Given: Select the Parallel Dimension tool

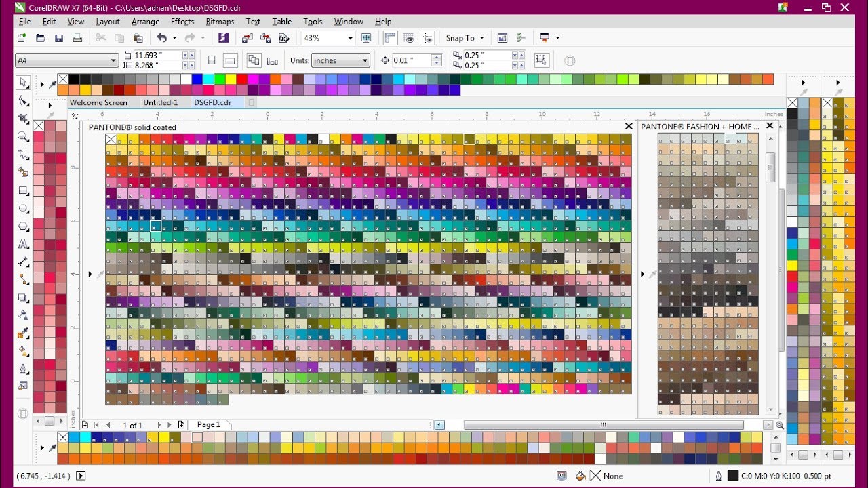Looking at the screenshot, I should [x=24, y=262].
